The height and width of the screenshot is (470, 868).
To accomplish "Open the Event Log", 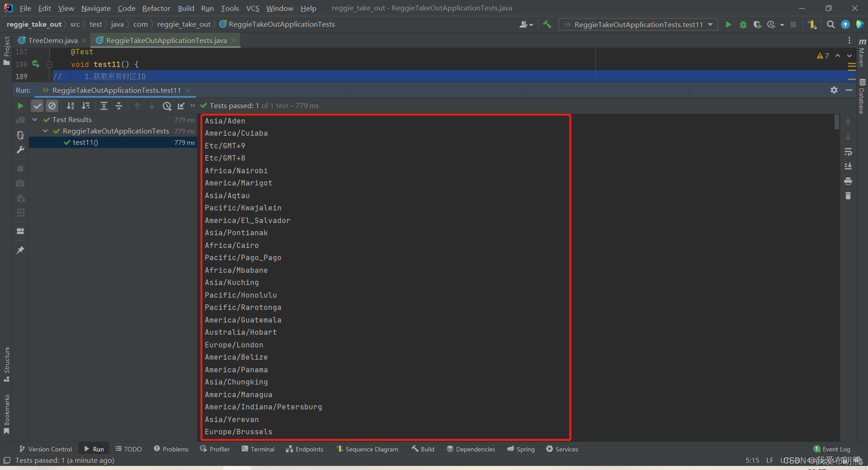I will coord(832,449).
